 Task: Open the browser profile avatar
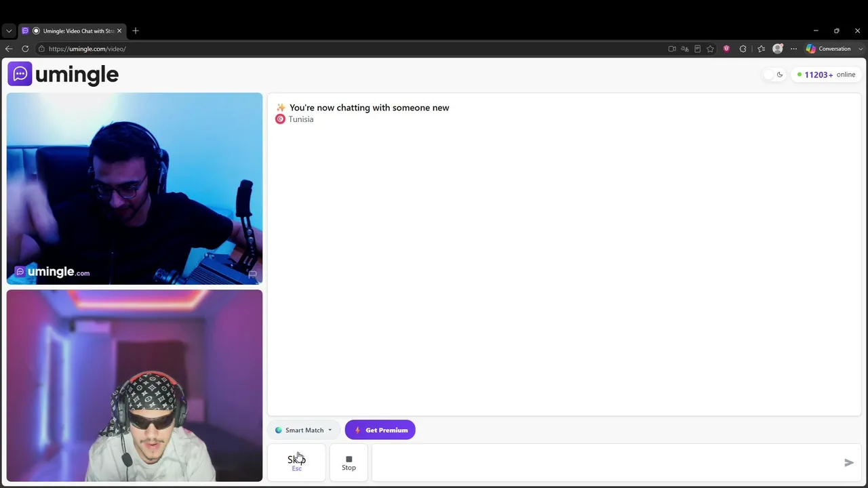[778, 49]
